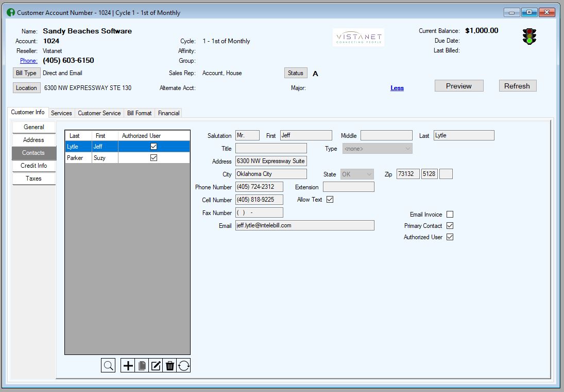Select the General side tab
This screenshot has height=392, width=564.
(34, 127)
